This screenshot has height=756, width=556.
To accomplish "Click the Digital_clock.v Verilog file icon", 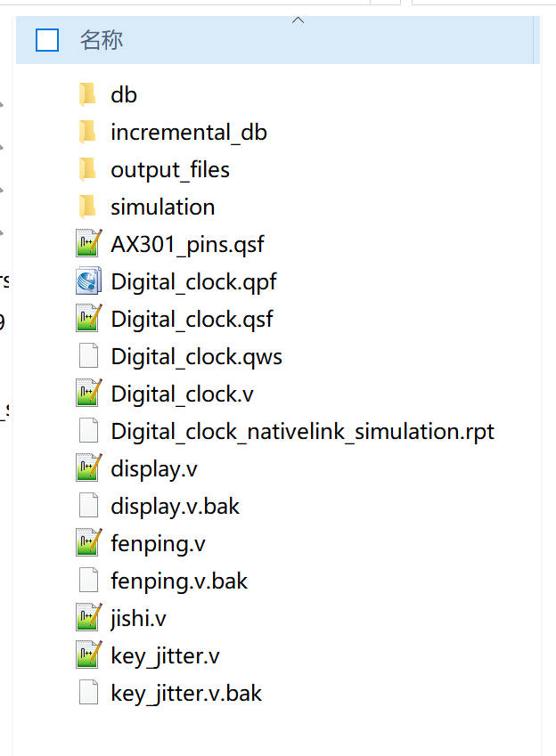I will tap(88, 394).
